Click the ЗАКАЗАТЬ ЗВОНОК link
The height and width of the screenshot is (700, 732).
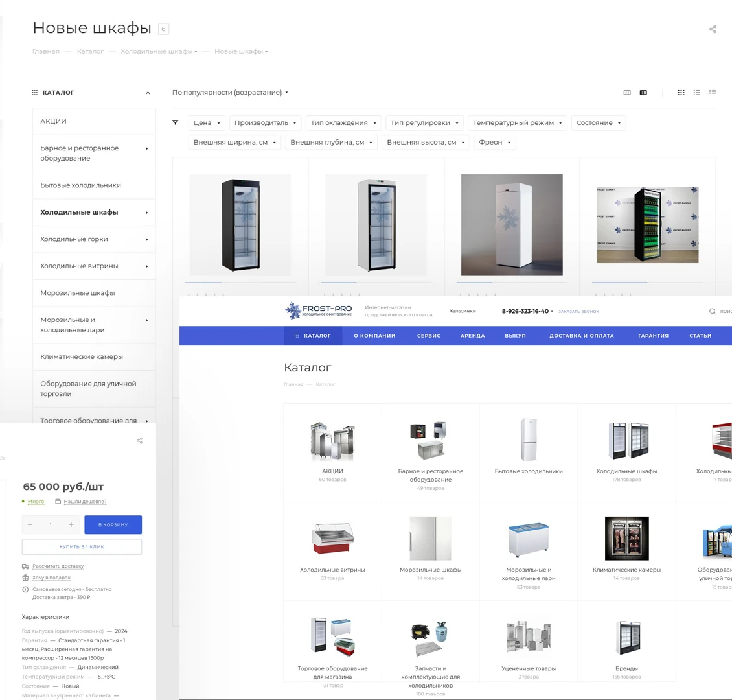coord(578,312)
